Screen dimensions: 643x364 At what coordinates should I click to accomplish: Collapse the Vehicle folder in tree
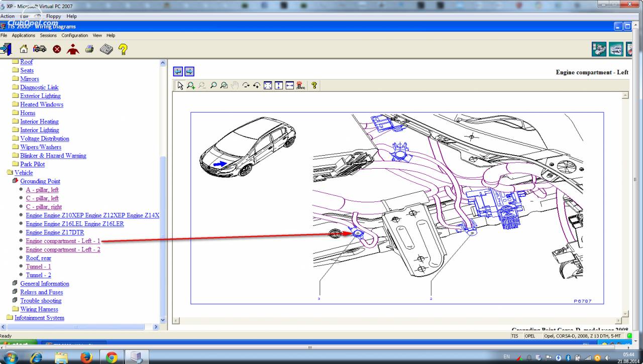coord(10,173)
